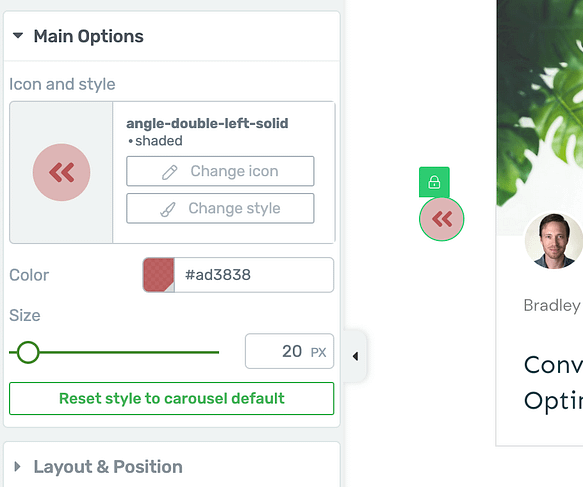Click the icon preview double-arrow thumbnail

(61, 172)
